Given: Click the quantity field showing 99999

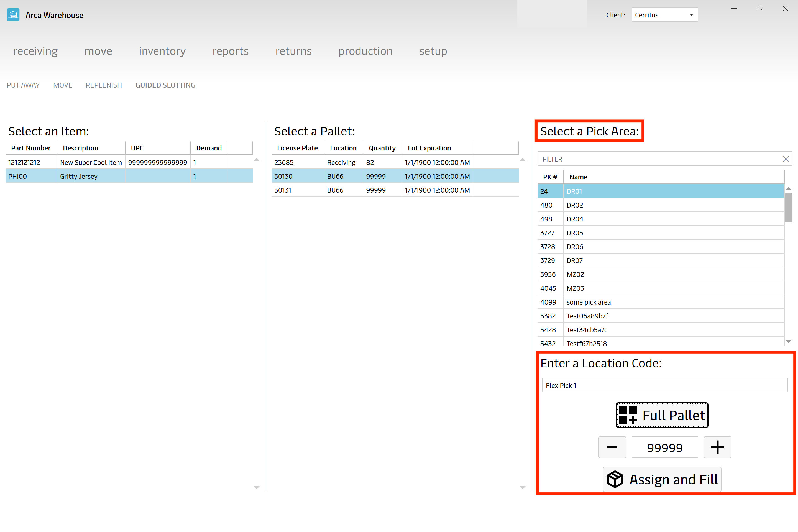Looking at the screenshot, I should pos(665,447).
